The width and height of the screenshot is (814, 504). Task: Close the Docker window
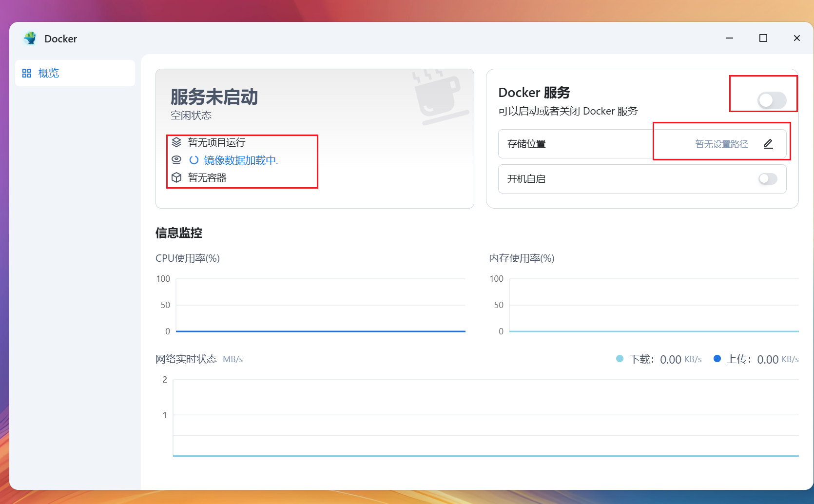coord(797,38)
